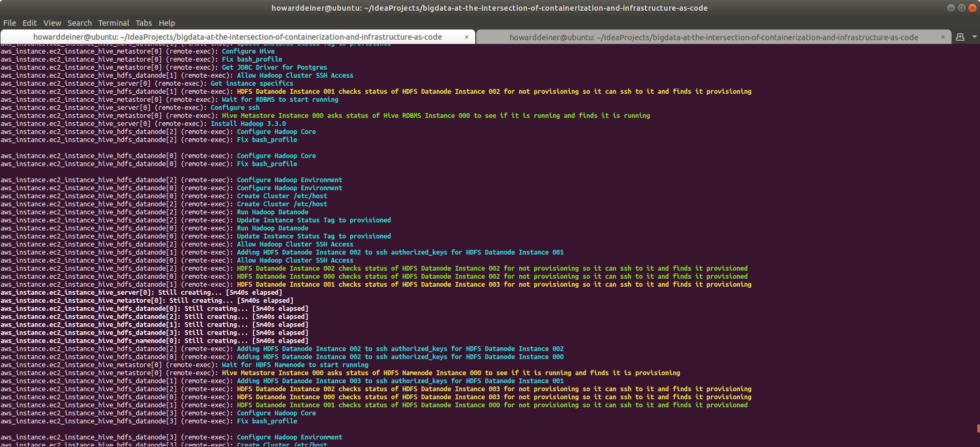Click 'Instance 001 checks status of ... Instance 000' line
This screenshot has height=447, width=980.
point(492,405)
